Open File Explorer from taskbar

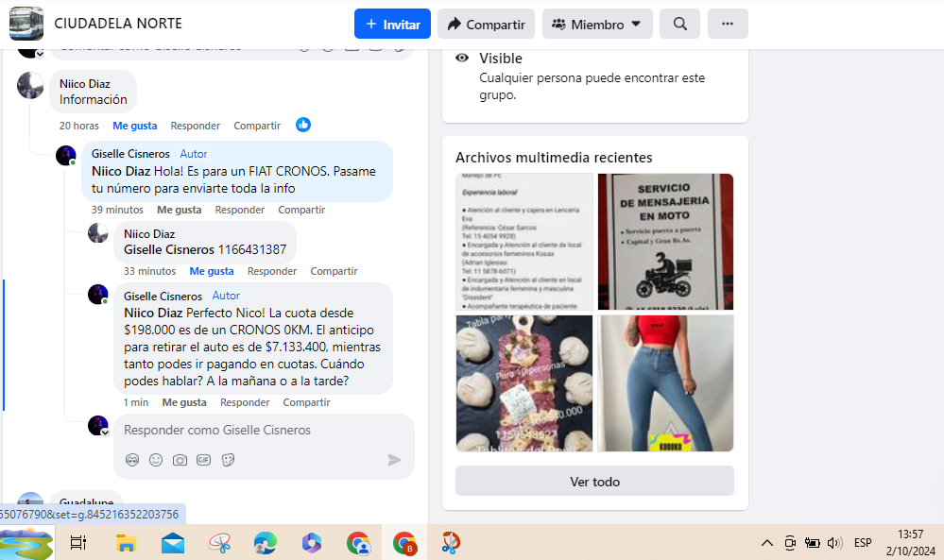(x=126, y=543)
